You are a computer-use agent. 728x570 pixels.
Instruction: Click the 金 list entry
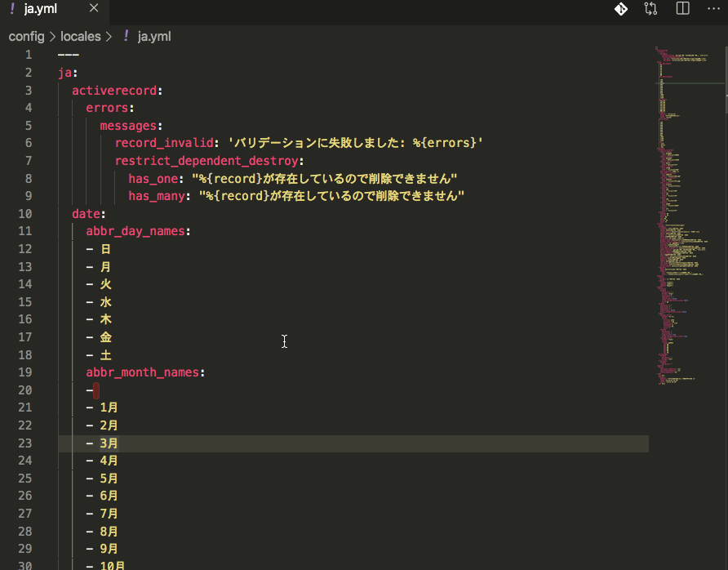click(105, 337)
